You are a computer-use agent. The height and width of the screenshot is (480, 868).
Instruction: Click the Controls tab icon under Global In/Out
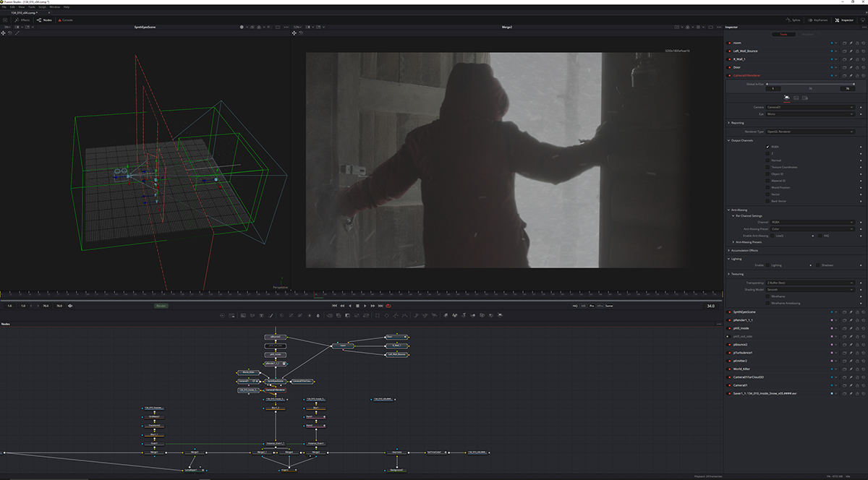pos(786,98)
